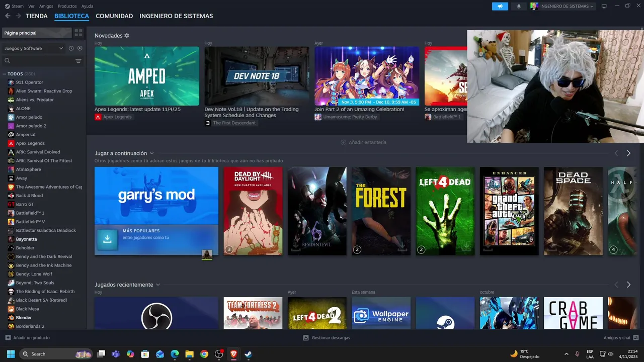This screenshot has width=644, height=362.
Task: Open Wallpaper Engine recent game tile
Action: click(x=381, y=313)
